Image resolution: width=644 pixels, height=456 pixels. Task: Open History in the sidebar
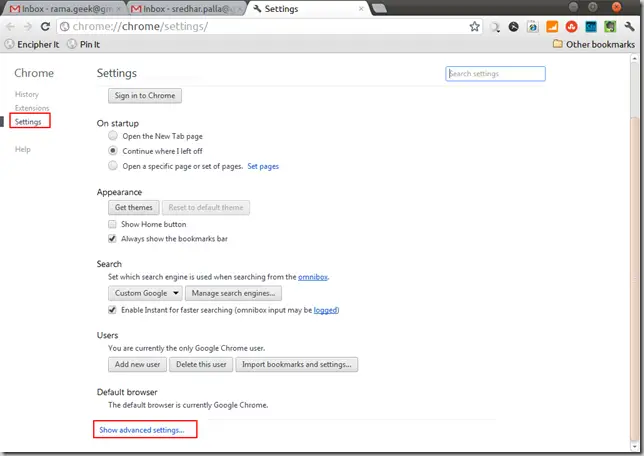(27, 94)
